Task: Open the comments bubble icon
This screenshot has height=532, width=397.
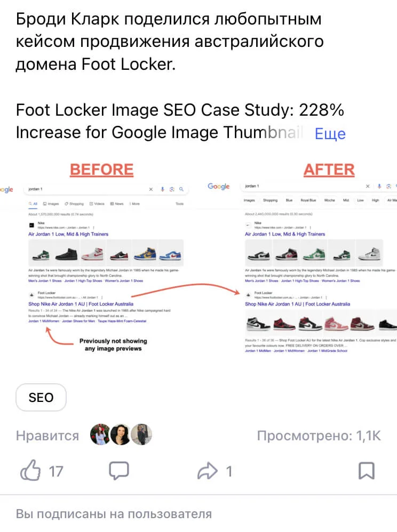Action: pyautogui.click(x=119, y=470)
